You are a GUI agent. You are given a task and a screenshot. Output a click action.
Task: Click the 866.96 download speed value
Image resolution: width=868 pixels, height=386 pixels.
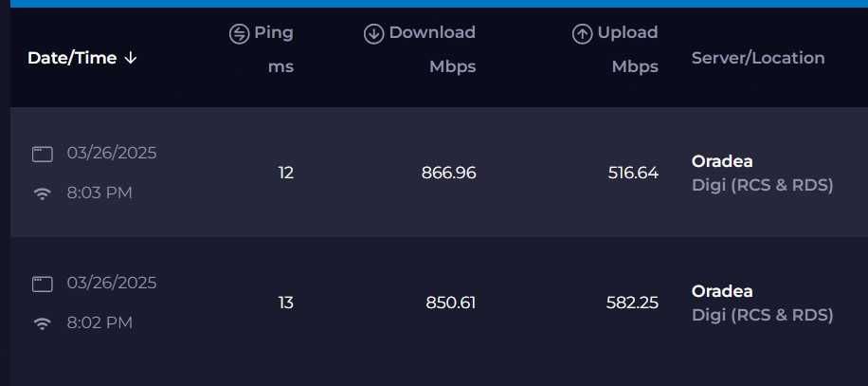(448, 173)
